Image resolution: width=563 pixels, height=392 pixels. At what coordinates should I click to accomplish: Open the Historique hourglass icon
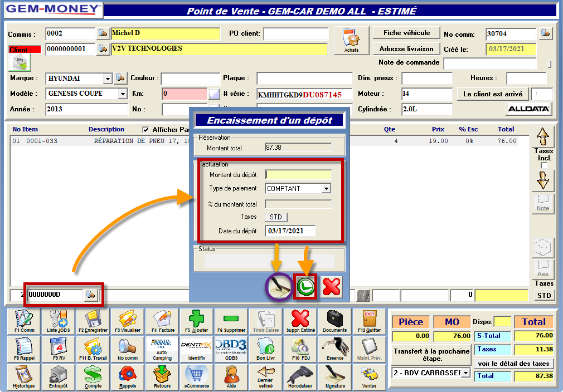point(24,377)
